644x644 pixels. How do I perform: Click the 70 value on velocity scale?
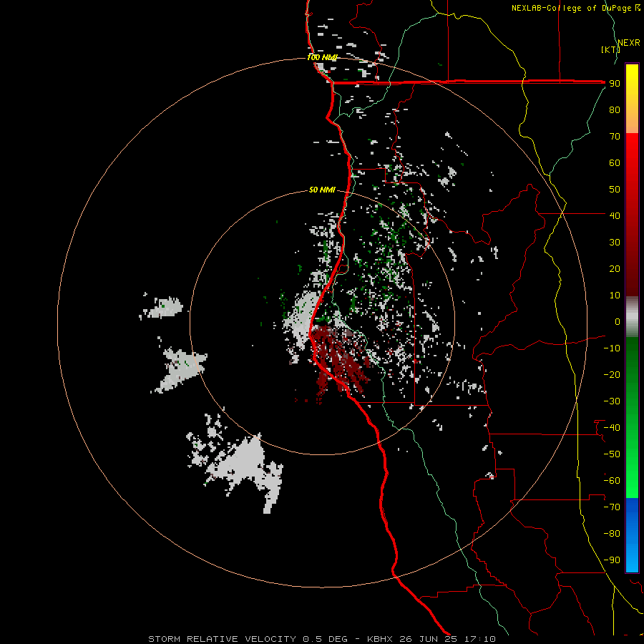click(615, 137)
